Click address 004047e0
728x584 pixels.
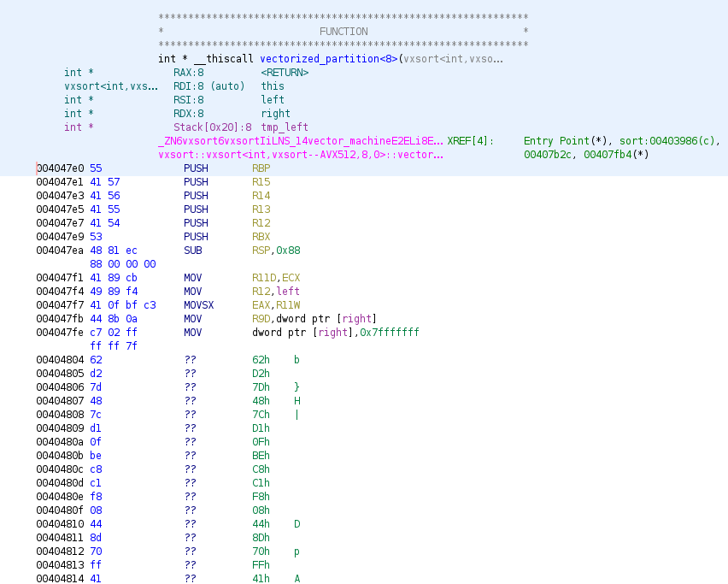(x=60, y=168)
